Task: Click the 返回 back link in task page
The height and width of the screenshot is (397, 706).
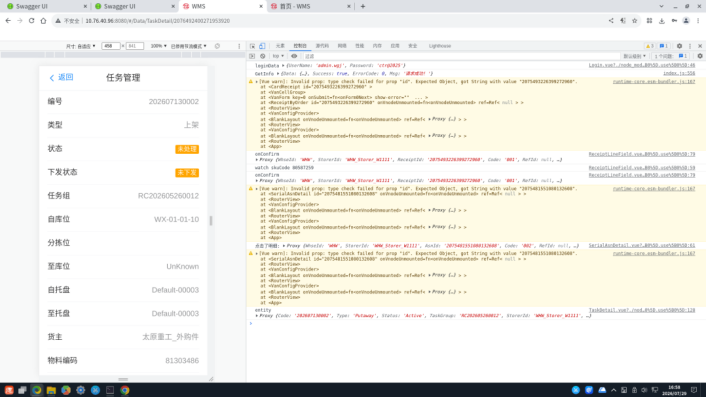Action: coord(61,77)
